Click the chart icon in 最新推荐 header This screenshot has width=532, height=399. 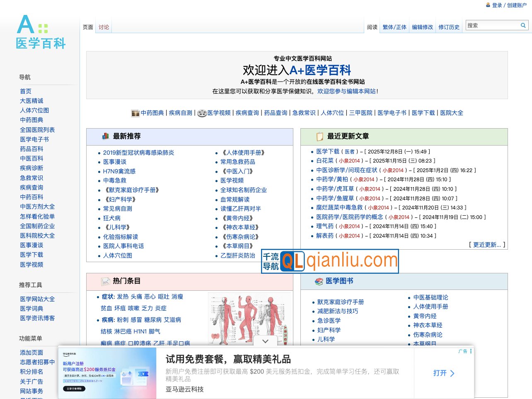tap(105, 136)
